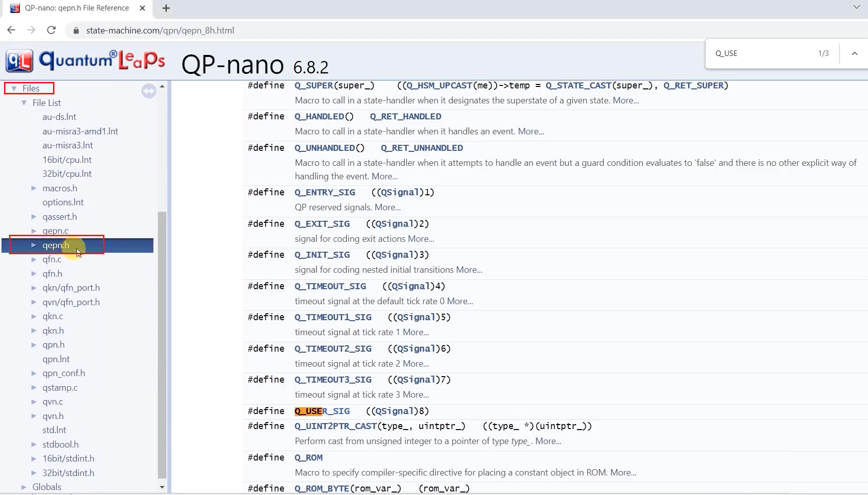Open the Q_UINT2PTR_CAST link
Viewport: 868px width, 495px height.
pos(336,426)
